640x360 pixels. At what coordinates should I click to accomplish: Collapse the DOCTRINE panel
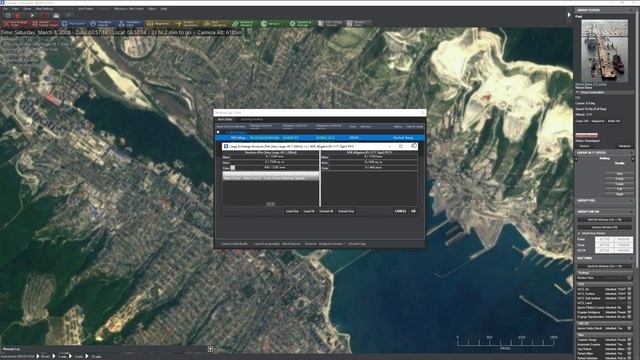point(632,258)
